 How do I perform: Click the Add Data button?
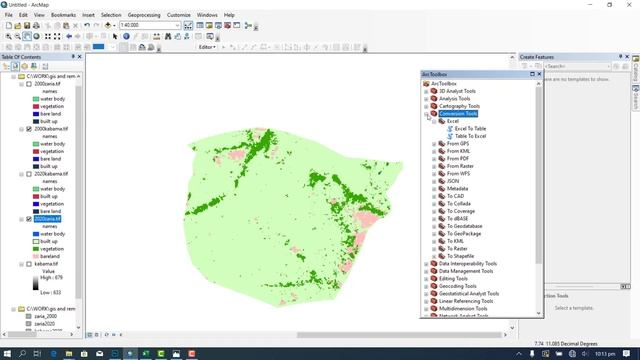(x=108, y=26)
